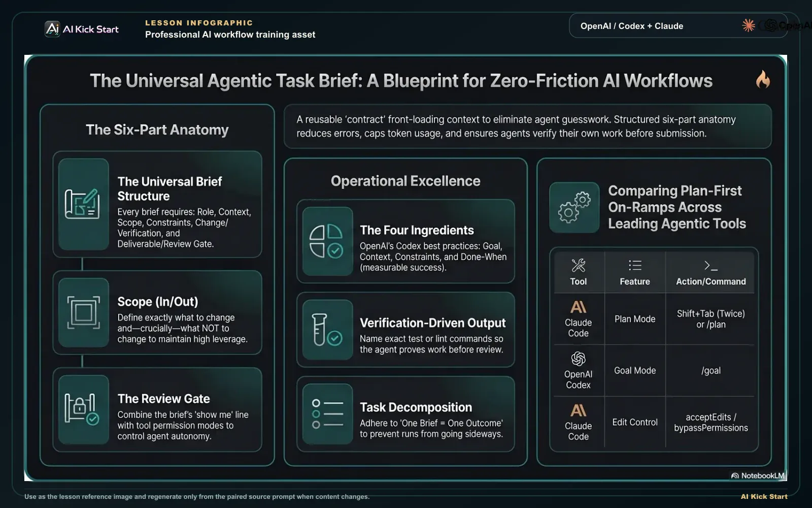Click the AI Kick Start footer link

[764, 496]
